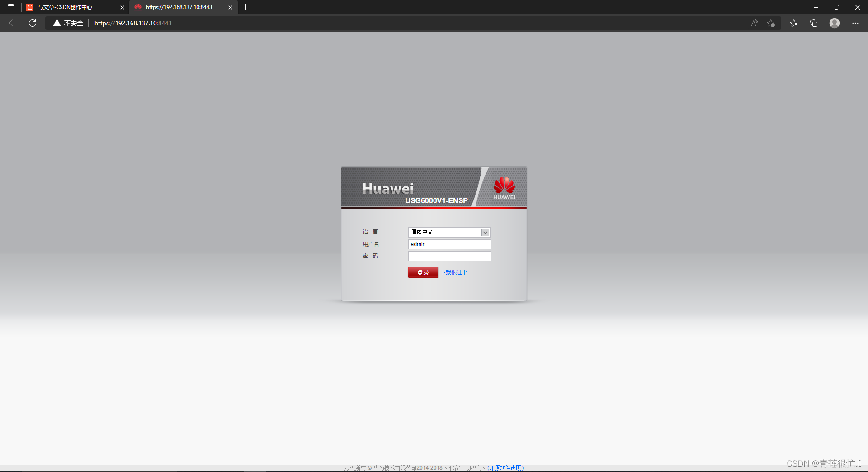Open the collections icon
The height and width of the screenshot is (472, 868).
click(814, 23)
